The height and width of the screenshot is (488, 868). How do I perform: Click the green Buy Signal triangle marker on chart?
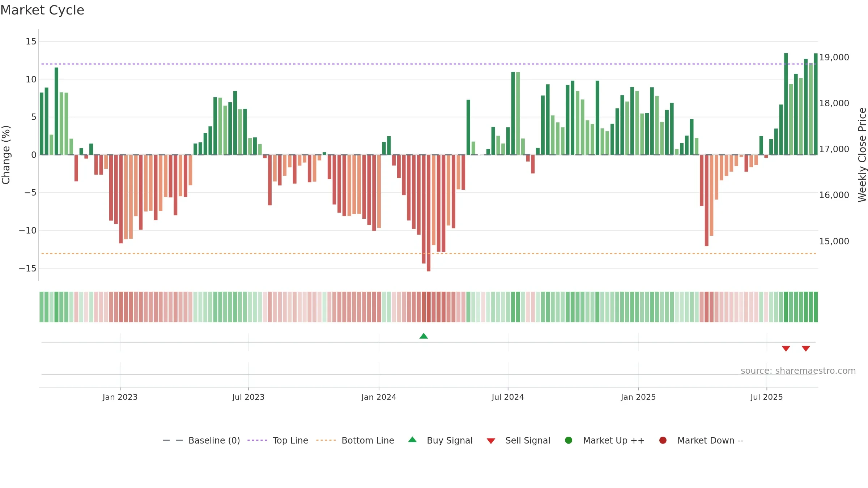point(424,336)
